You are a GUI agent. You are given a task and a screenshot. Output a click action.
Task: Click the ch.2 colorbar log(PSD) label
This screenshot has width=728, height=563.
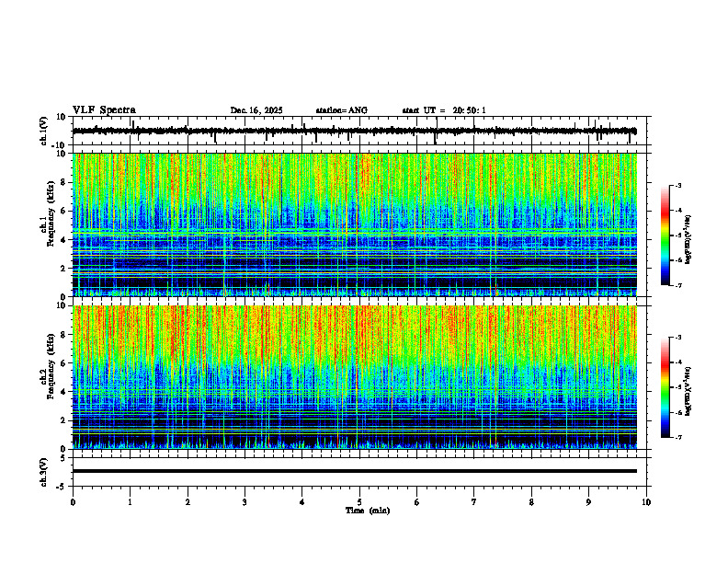[688, 390]
